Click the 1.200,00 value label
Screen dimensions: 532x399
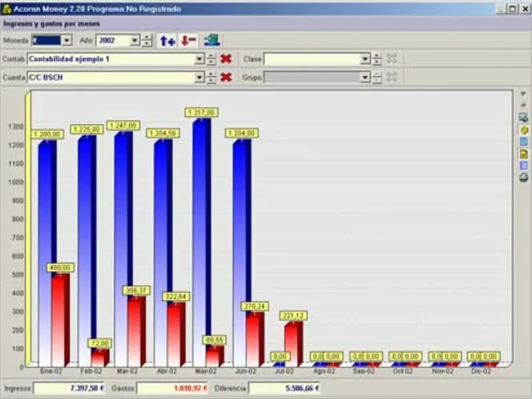tap(47, 134)
